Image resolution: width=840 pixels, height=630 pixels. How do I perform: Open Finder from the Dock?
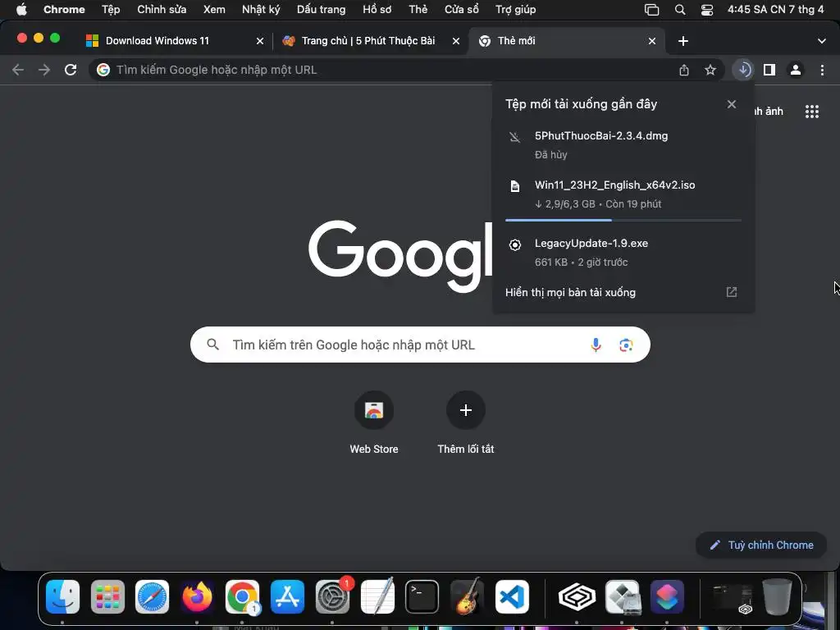62,596
